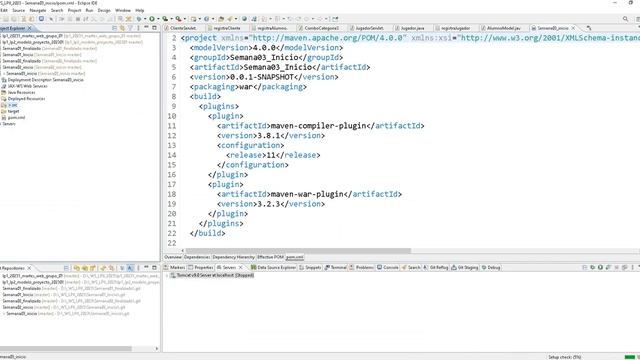Toggle Link with Editor in Project Explorer
The height and width of the screenshot is (360, 640).
pos(122,28)
